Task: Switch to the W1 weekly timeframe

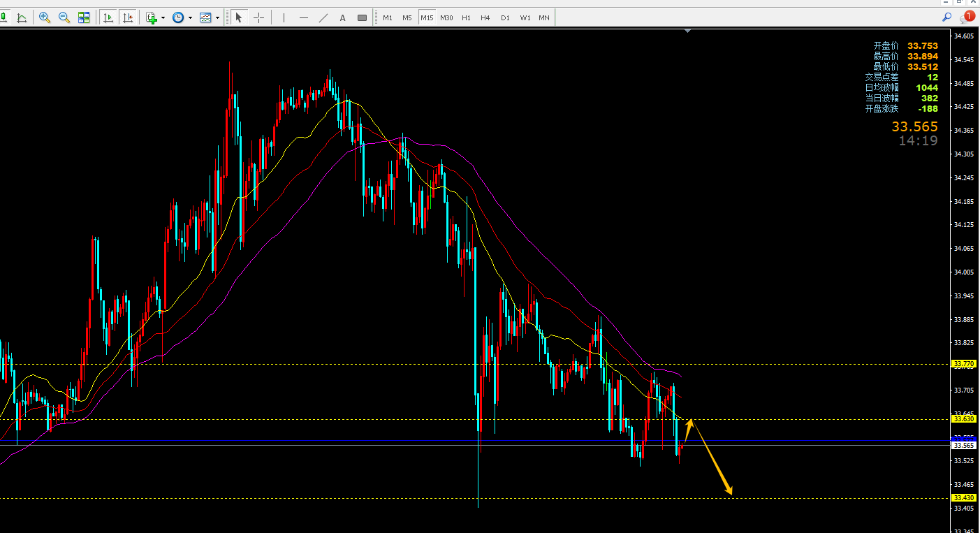Action: [525, 17]
